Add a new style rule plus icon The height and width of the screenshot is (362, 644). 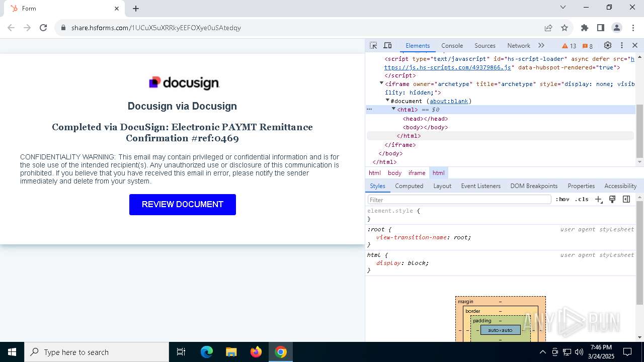pos(598,200)
